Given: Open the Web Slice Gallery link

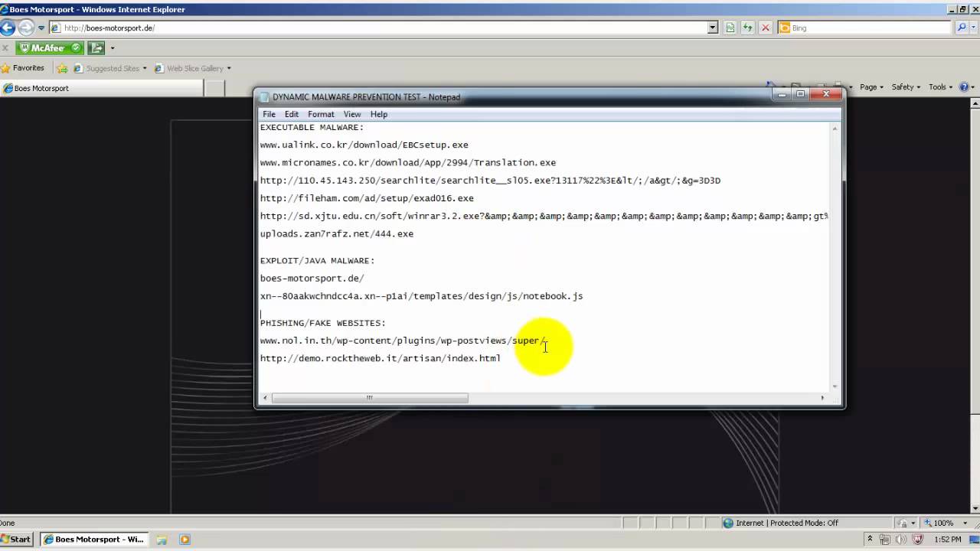Looking at the screenshot, I should coord(193,68).
